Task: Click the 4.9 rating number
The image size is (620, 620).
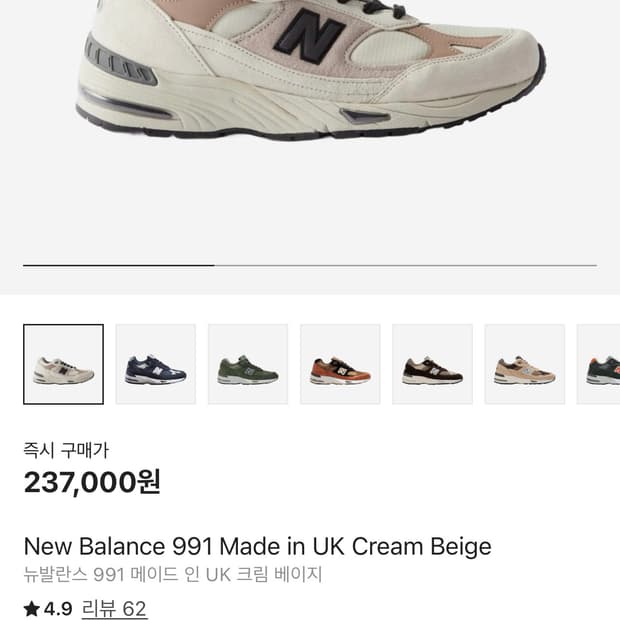Action: click(58, 609)
